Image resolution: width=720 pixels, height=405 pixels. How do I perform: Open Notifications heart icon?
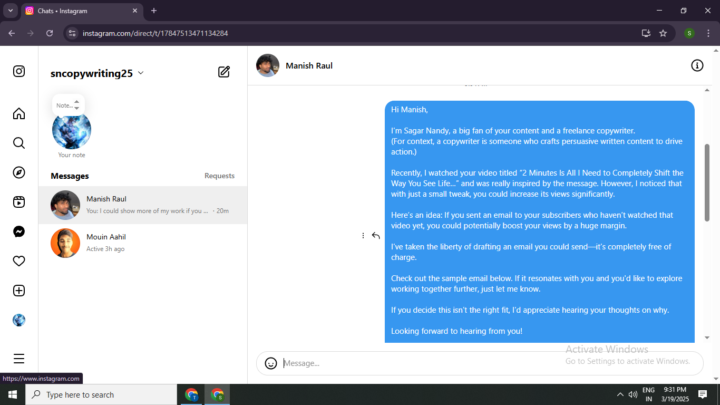(x=19, y=261)
